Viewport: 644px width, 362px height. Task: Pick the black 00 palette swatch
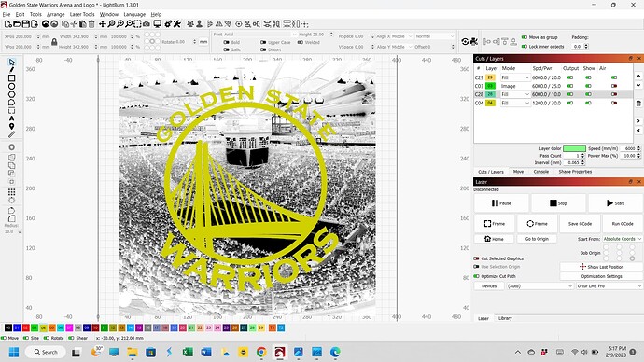click(7, 327)
